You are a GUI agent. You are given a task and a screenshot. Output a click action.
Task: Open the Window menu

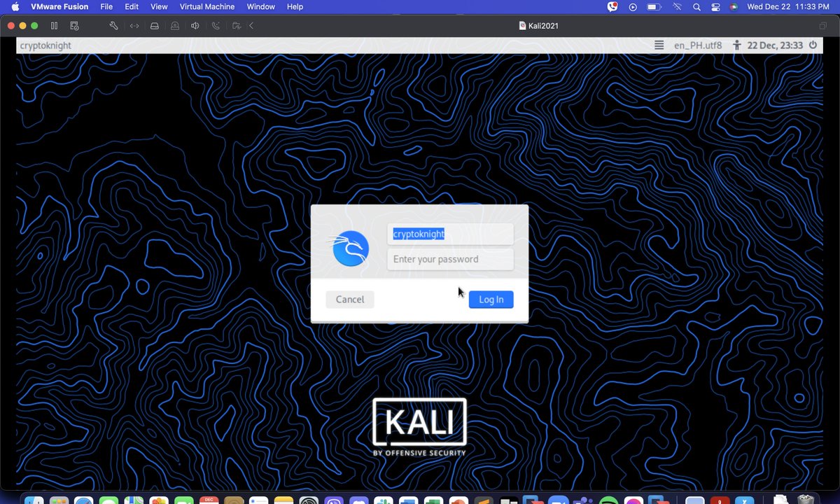click(x=261, y=6)
